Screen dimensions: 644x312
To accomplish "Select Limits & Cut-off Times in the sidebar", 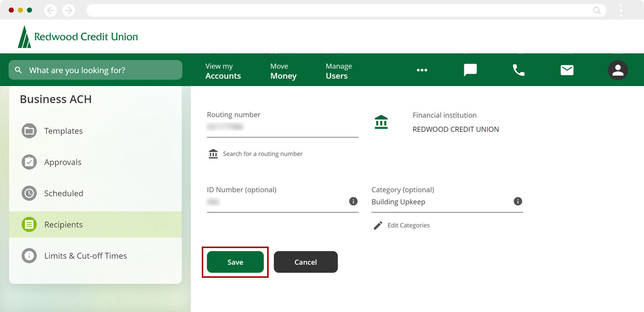I will pyautogui.click(x=95, y=256).
